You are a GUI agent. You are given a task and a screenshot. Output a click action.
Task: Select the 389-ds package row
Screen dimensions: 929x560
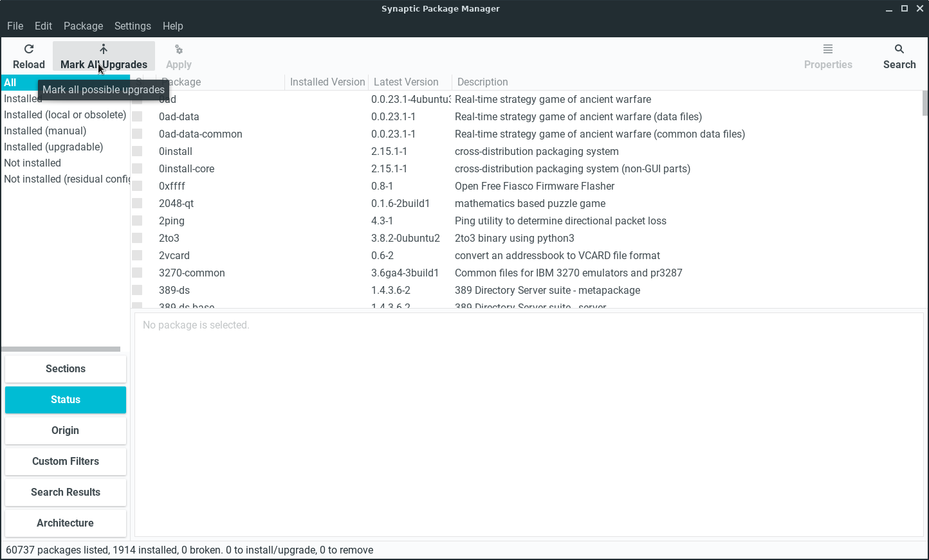(x=527, y=290)
